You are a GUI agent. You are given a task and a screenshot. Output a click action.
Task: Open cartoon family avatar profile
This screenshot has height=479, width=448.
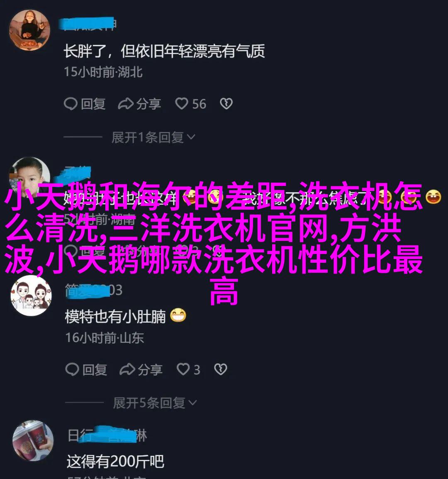[31, 296]
